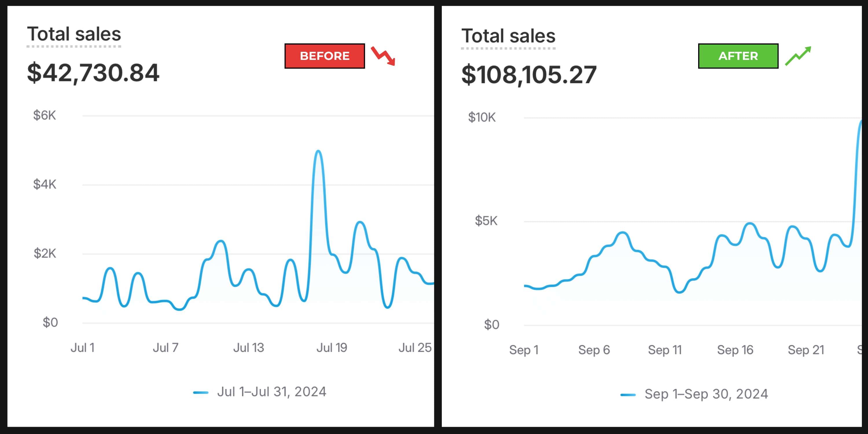This screenshot has width=868, height=434.
Task: Click the Jul 1–Jul 31, 2024 legend label
Action: pos(272,392)
